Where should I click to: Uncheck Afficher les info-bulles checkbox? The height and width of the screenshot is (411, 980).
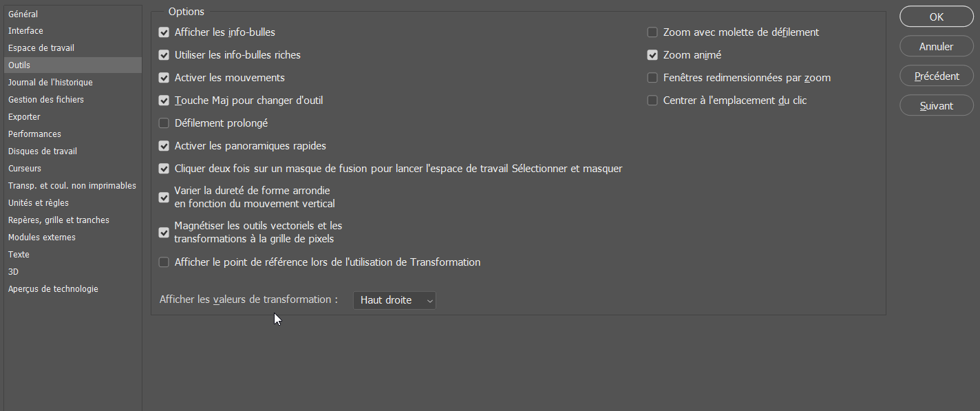(x=164, y=32)
